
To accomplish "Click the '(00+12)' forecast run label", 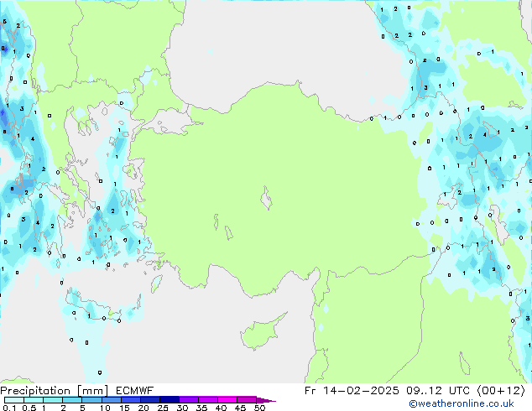I will click(x=501, y=391).
